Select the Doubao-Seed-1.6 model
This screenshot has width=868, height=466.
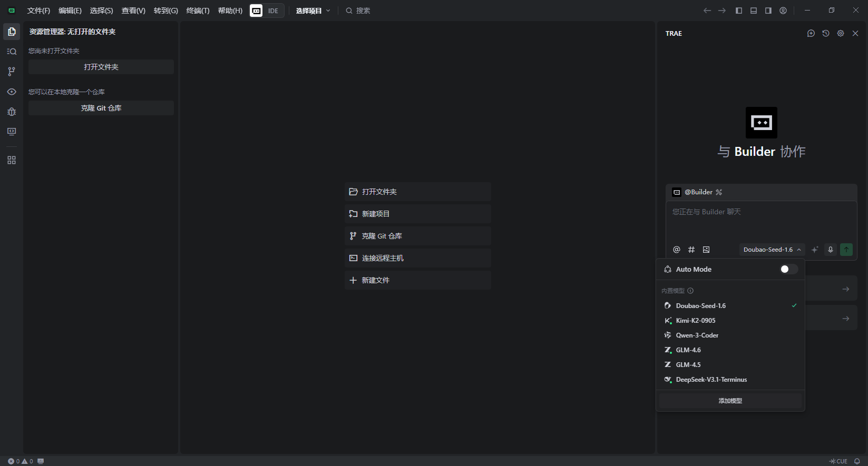pyautogui.click(x=730, y=306)
